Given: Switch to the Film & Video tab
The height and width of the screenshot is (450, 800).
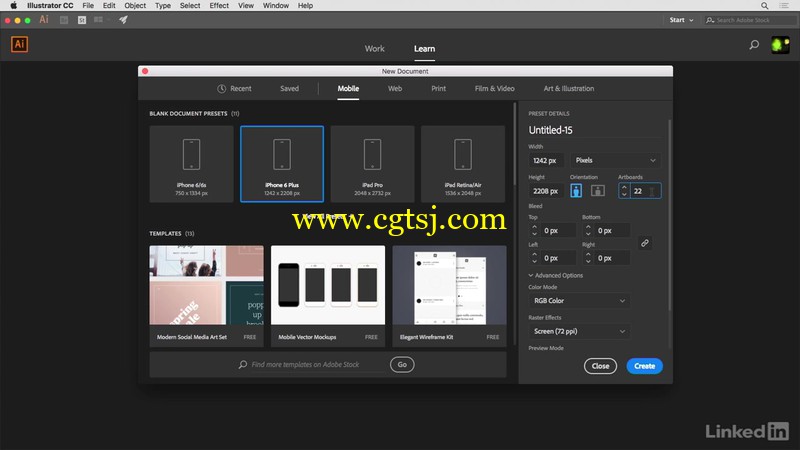Looking at the screenshot, I should (x=494, y=89).
